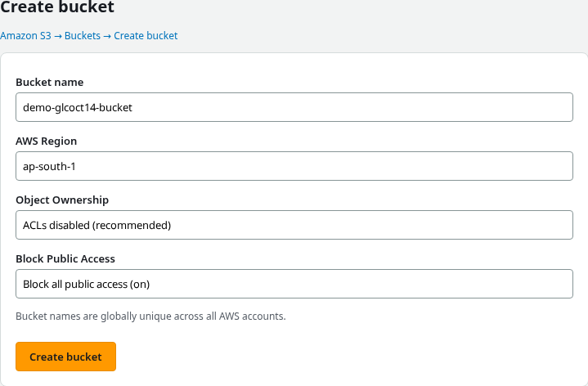This screenshot has width=588, height=386.
Task: Focus the Bucket name input field
Action: 294,107
